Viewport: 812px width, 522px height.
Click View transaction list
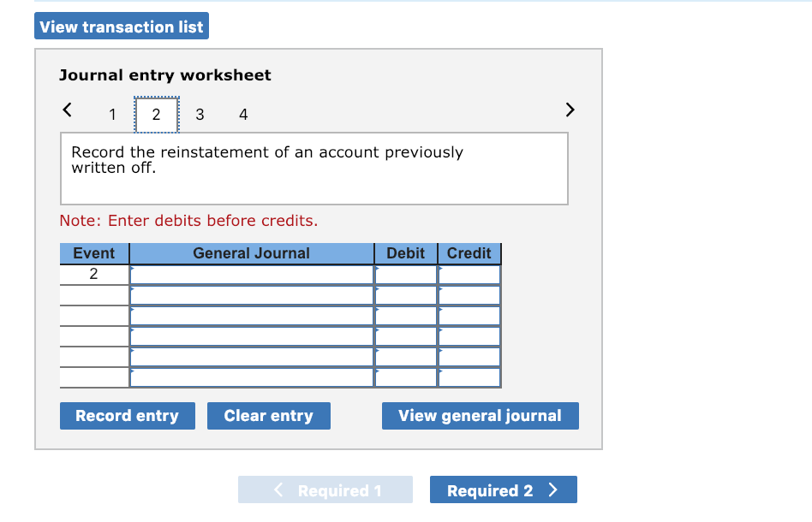click(x=122, y=26)
